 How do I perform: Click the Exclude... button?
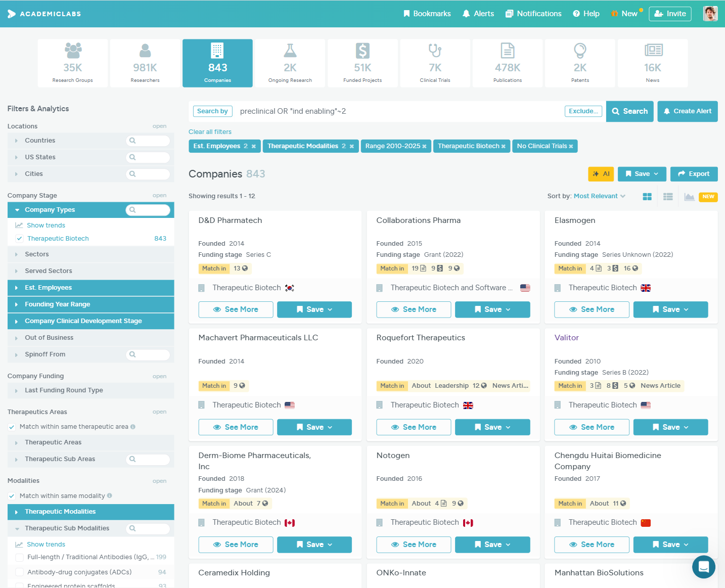click(583, 111)
